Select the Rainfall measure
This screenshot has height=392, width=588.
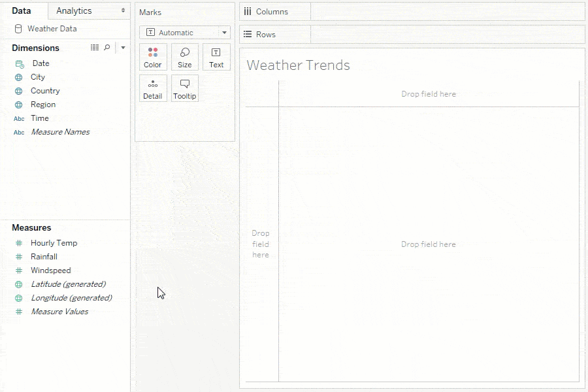(44, 256)
